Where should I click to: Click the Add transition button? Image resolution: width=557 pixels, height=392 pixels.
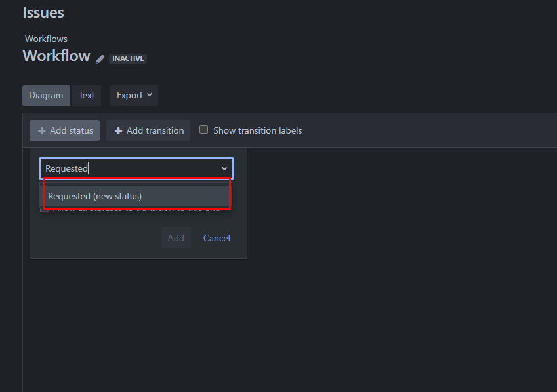148,130
